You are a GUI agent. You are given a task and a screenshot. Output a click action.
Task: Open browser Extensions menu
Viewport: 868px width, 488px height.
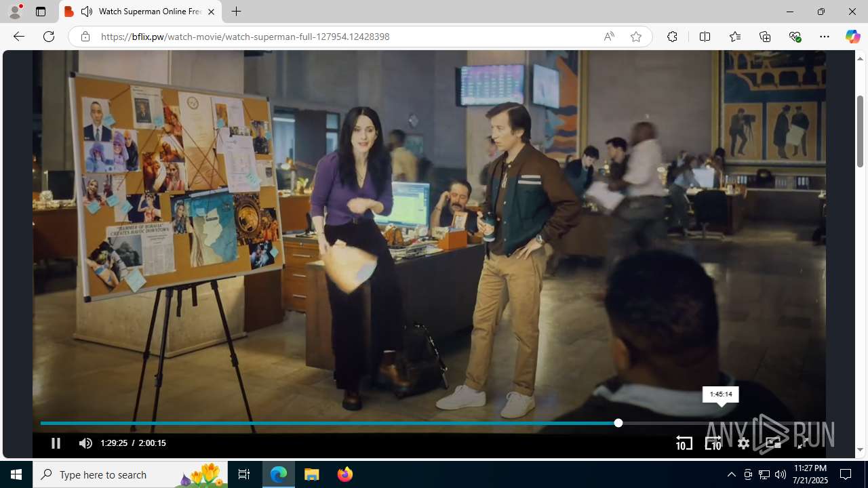[x=672, y=37]
